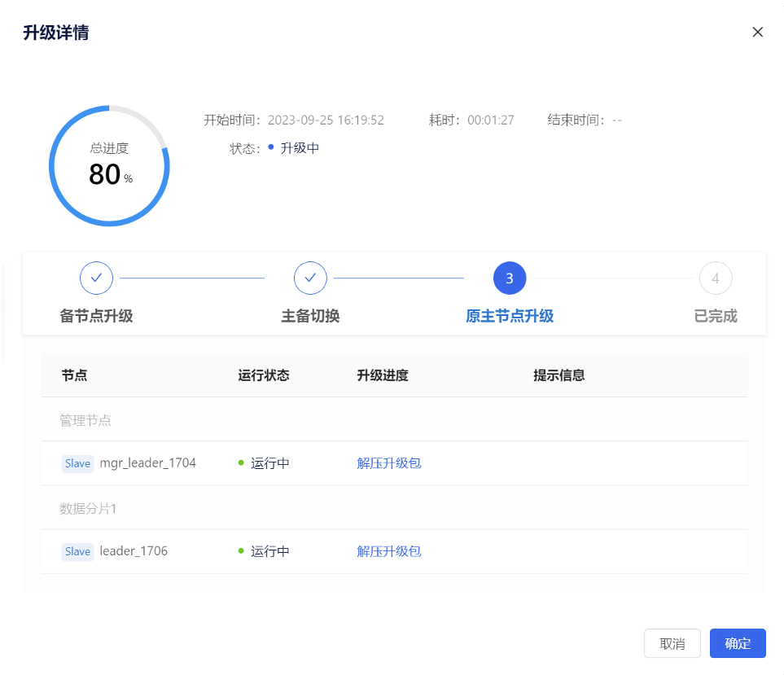Select the 原主节点升级 step label
784x675 pixels.
click(x=510, y=316)
